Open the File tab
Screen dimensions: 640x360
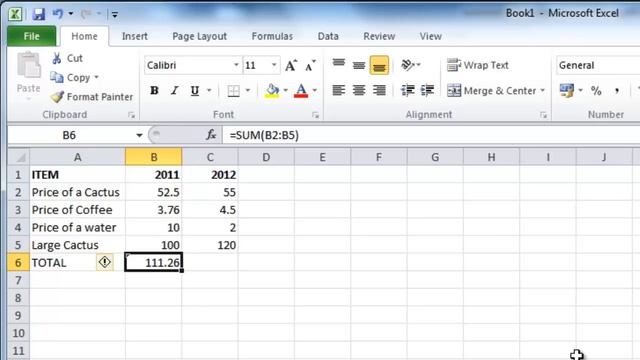click(x=31, y=36)
